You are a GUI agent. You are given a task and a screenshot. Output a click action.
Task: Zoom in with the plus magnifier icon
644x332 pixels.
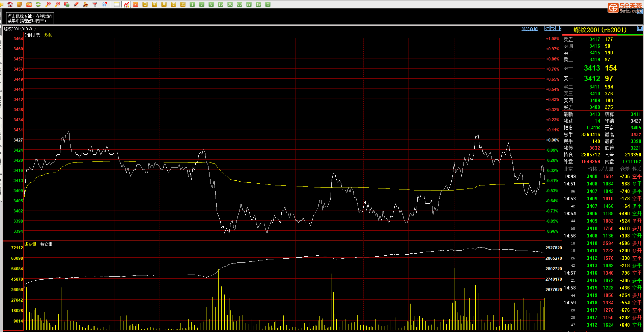(x=48, y=4)
